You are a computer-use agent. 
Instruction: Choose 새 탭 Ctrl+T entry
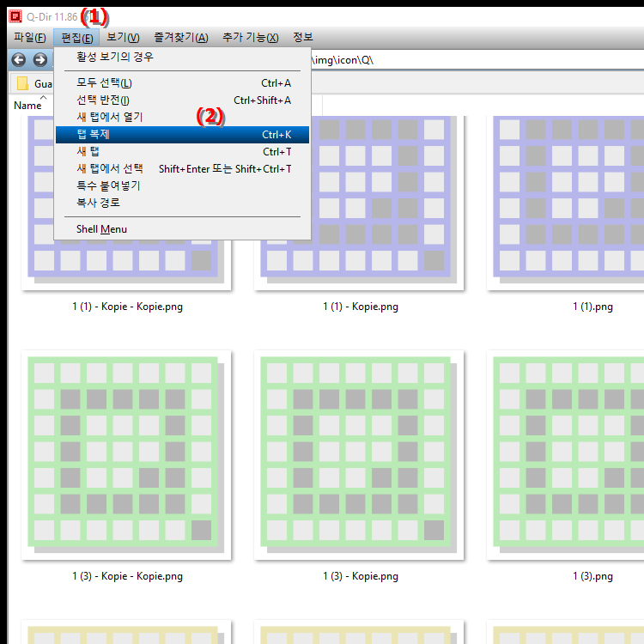pyautogui.click(x=182, y=151)
